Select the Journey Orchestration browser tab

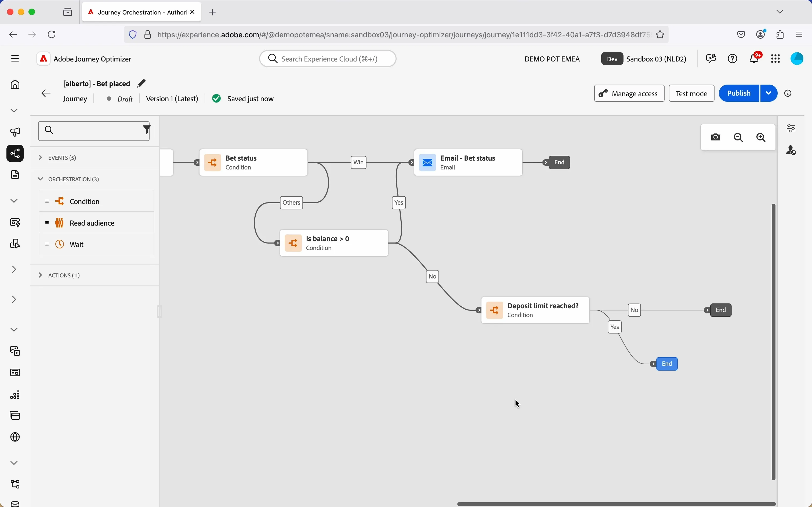point(142,12)
